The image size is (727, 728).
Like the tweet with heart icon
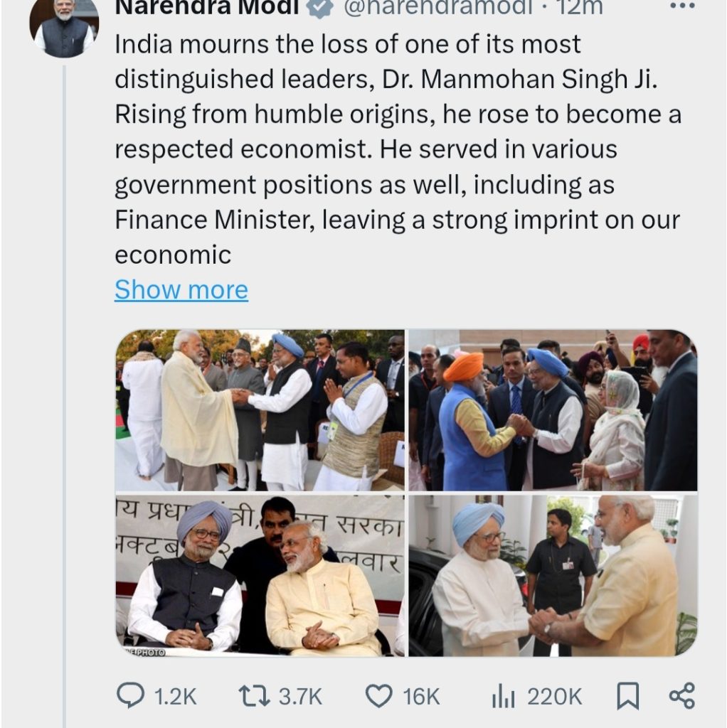[378, 697]
